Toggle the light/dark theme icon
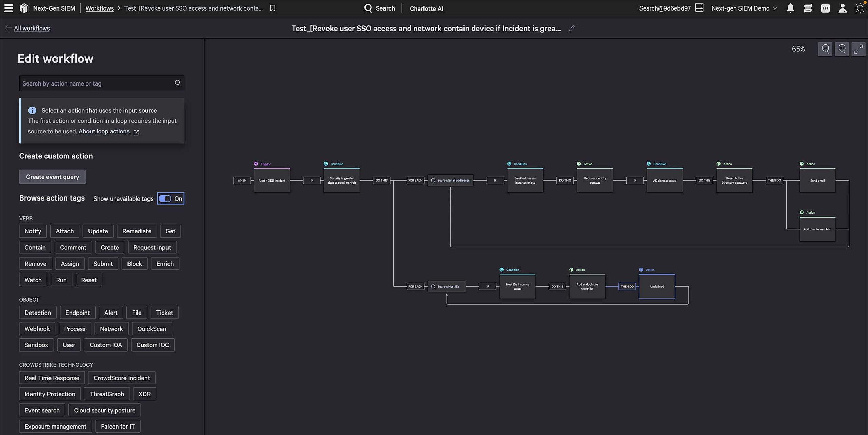This screenshot has width=868, height=435. 860,8
